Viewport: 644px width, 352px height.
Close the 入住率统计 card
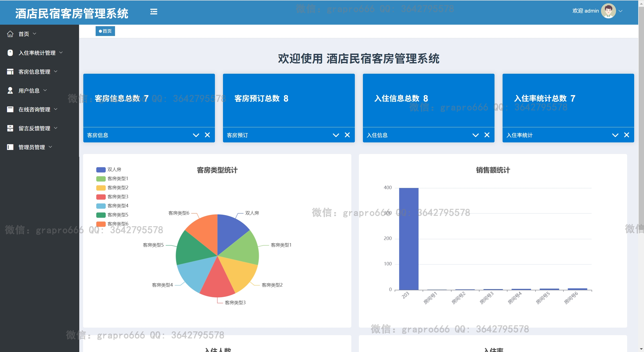(x=627, y=135)
